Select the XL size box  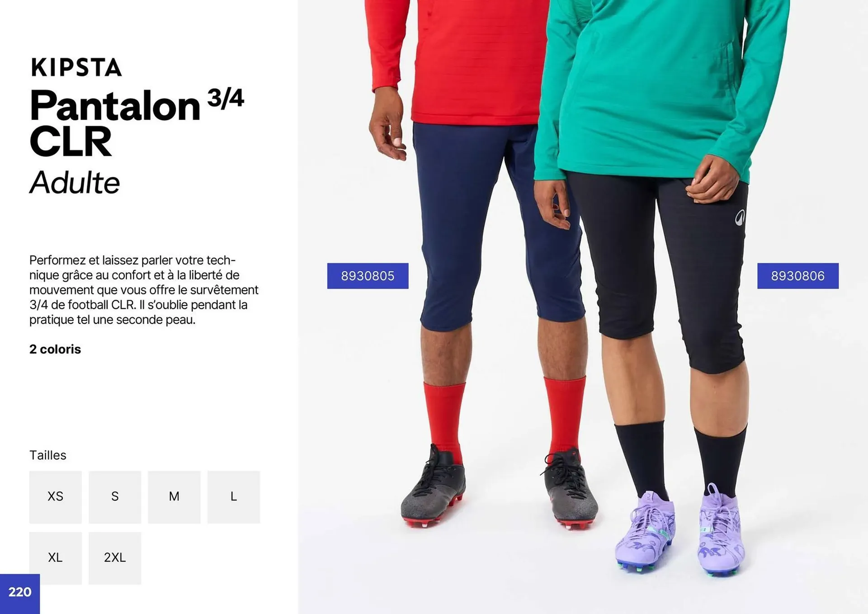pyautogui.click(x=56, y=558)
